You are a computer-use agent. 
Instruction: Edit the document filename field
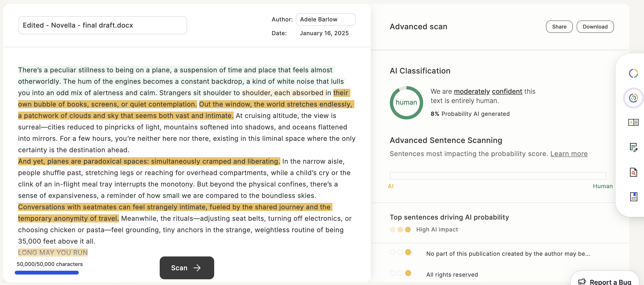(x=103, y=25)
